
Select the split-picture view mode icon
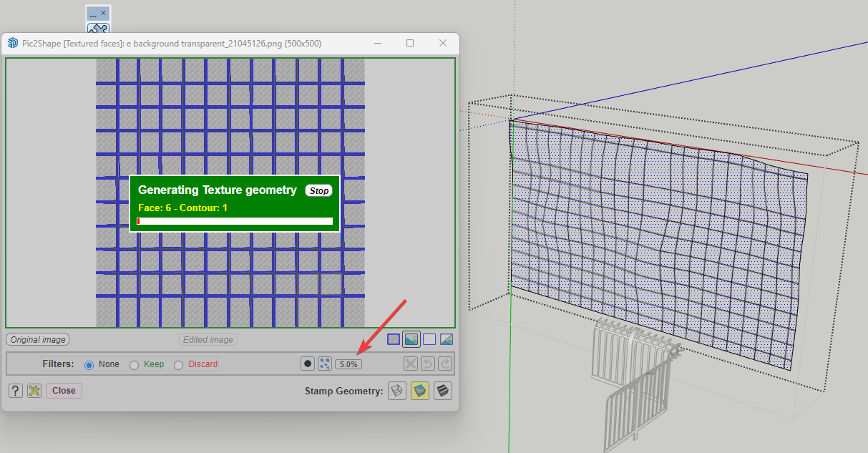[x=447, y=339]
